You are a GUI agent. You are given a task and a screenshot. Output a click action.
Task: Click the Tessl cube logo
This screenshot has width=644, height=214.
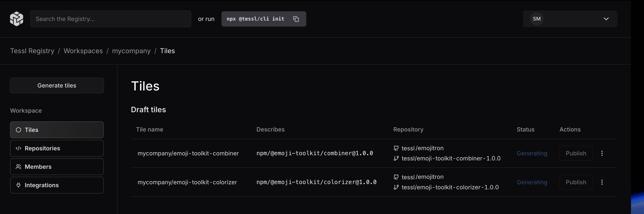pyautogui.click(x=17, y=19)
